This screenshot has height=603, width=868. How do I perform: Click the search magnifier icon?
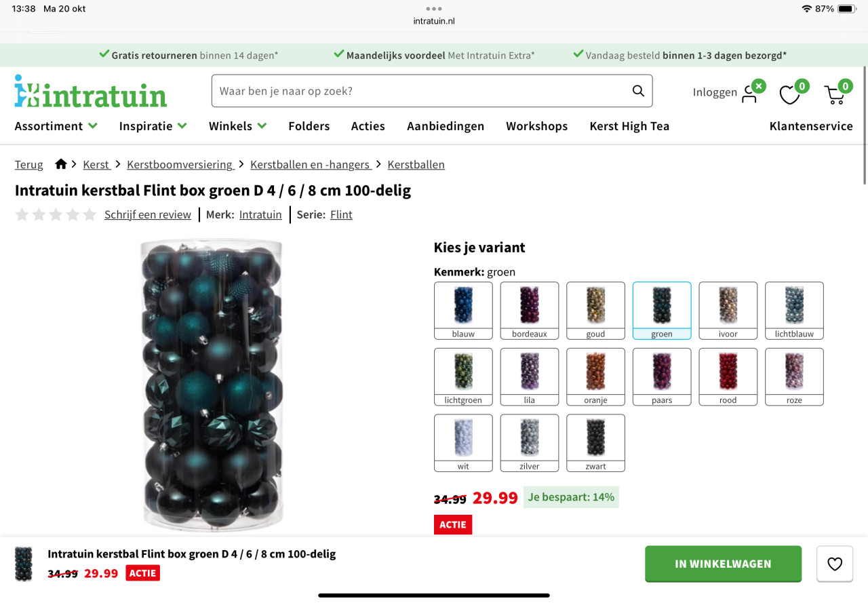(638, 91)
